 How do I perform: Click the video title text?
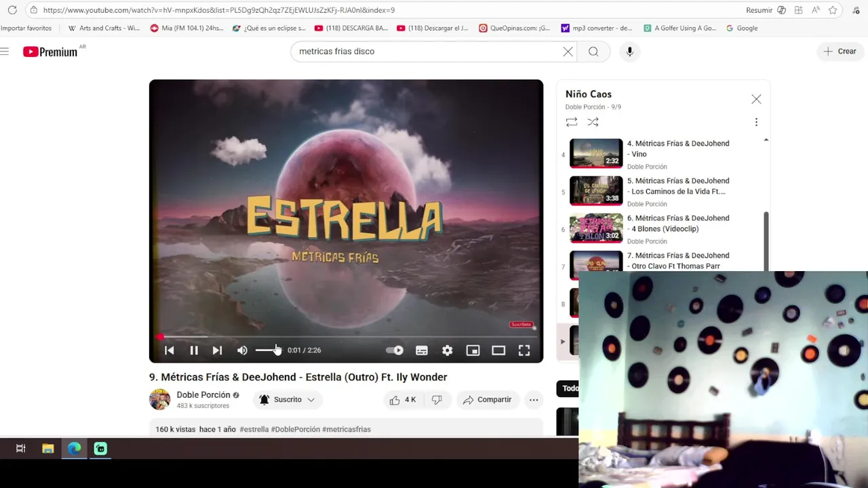298,377
